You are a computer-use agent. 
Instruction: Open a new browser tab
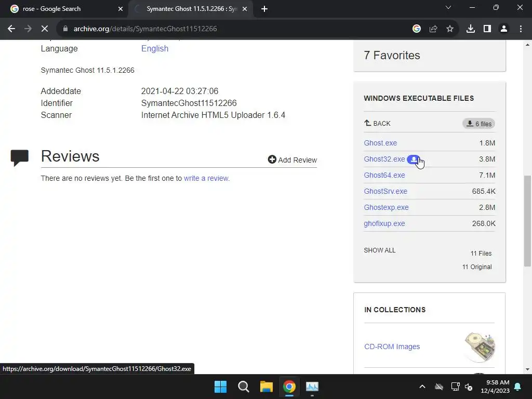264,9
